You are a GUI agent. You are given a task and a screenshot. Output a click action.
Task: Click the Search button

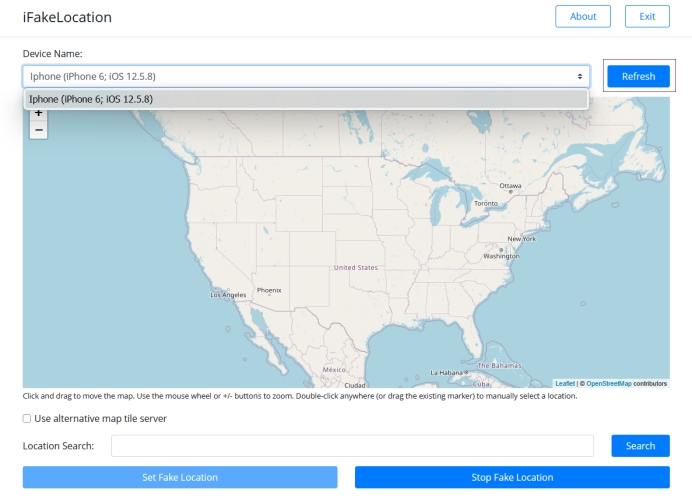tap(640, 446)
